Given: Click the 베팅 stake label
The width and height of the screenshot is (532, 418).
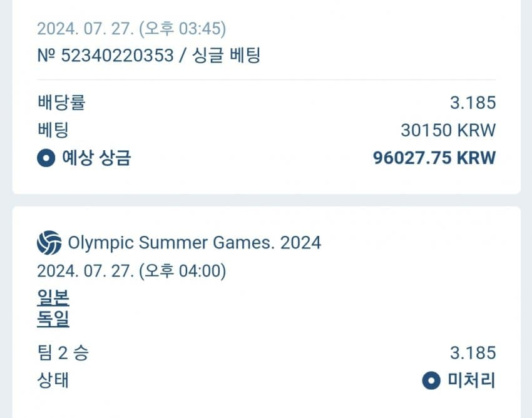Looking at the screenshot, I should point(53,130).
